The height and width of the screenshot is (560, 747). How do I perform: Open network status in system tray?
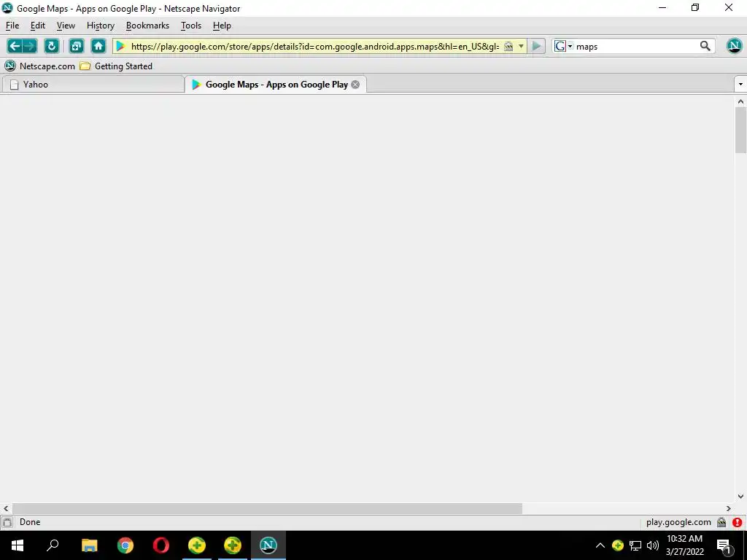tap(635, 545)
